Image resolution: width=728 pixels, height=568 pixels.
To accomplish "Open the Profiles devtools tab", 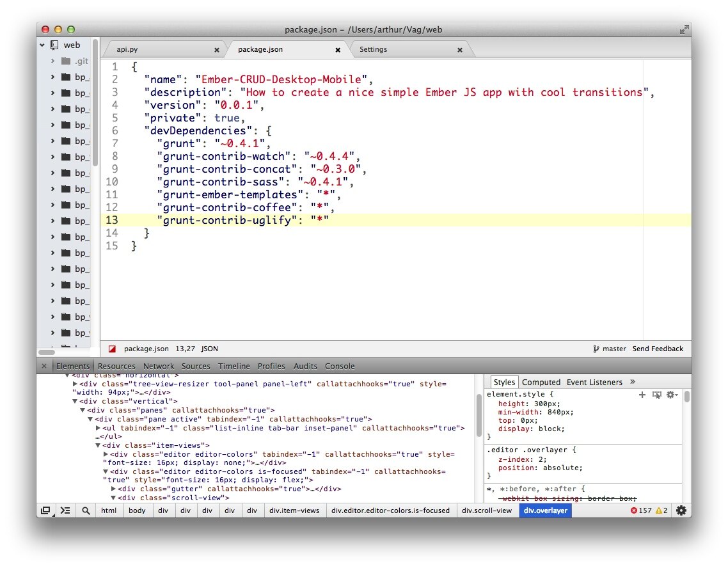I will point(271,366).
